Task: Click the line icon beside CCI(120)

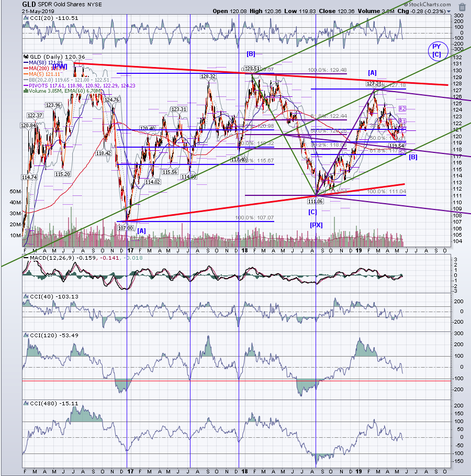Action: pos(26,336)
